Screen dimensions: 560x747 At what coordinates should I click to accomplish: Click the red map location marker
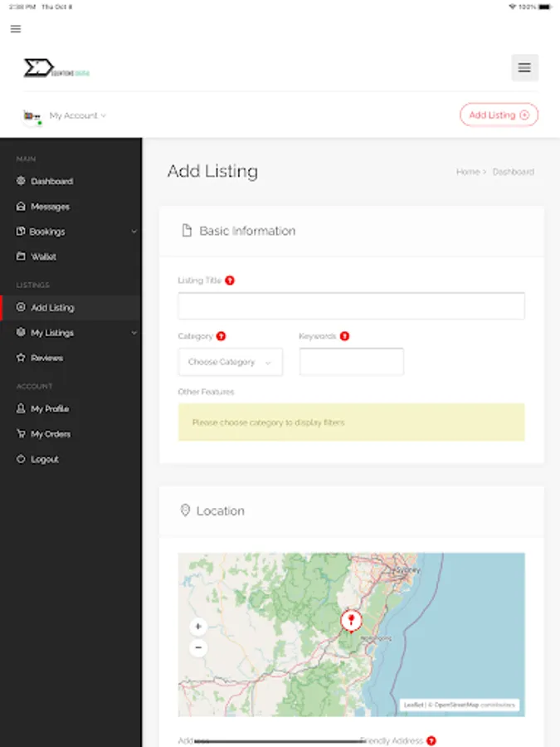coord(351,621)
